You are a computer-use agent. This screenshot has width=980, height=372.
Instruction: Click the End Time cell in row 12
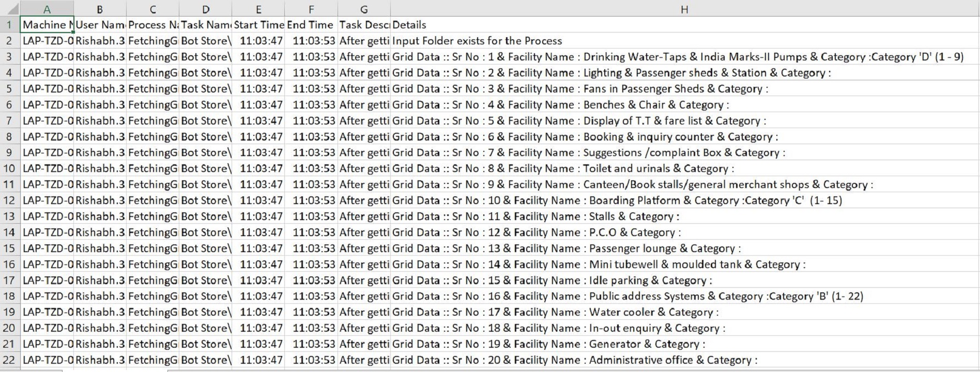[311, 200]
